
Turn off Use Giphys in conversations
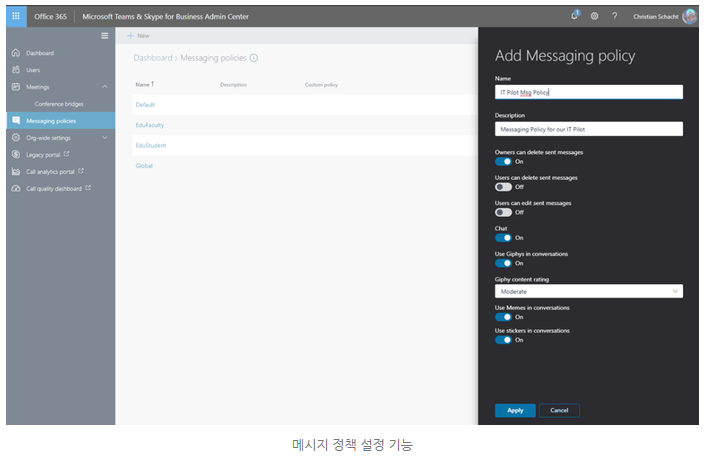coord(503,264)
